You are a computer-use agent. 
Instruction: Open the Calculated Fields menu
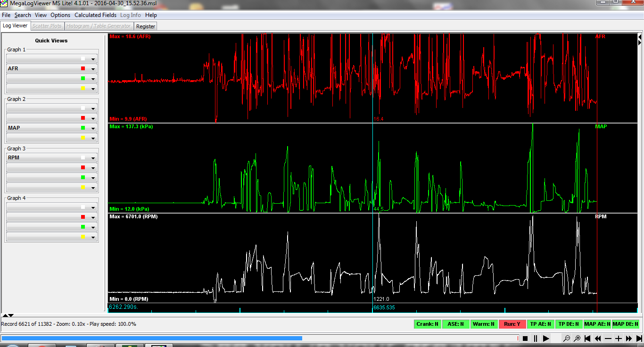[96, 15]
